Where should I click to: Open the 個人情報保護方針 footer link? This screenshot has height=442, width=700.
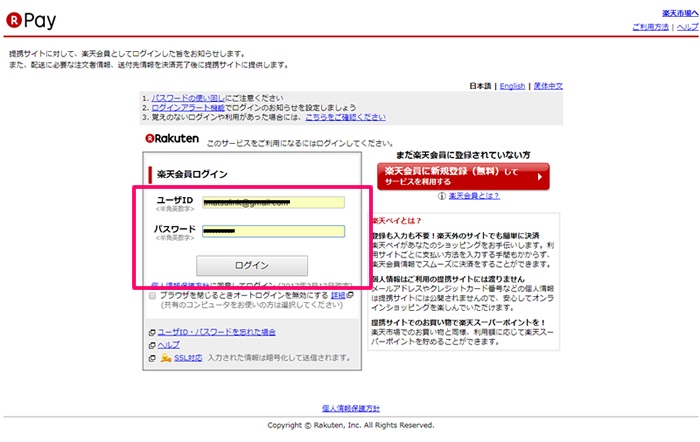pyautogui.click(x=351, y=408)
